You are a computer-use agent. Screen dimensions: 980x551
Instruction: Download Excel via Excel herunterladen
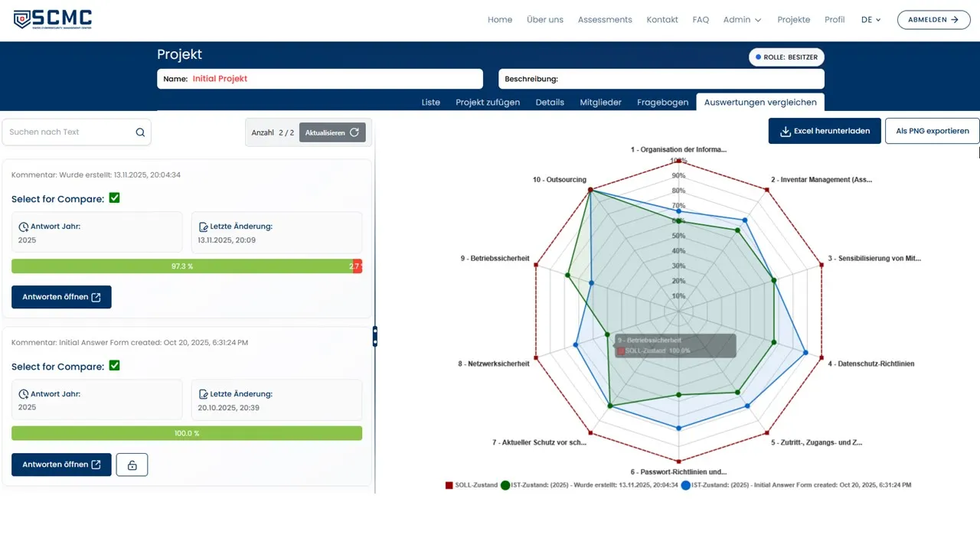pyautogui.click(x=825, y=131)
